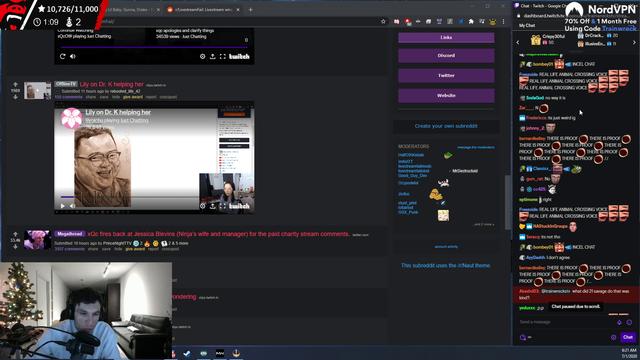Close the r/LivestreamFail tab
Screen dimensions: 640x360
238,9
